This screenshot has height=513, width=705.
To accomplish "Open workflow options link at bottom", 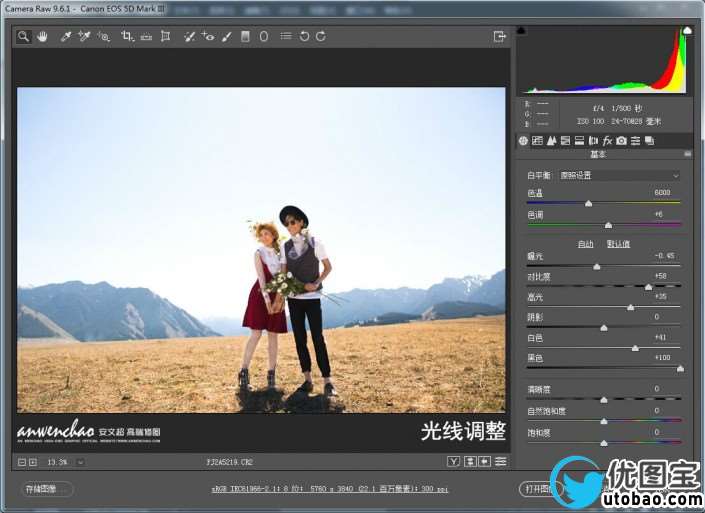I will 330,489.
